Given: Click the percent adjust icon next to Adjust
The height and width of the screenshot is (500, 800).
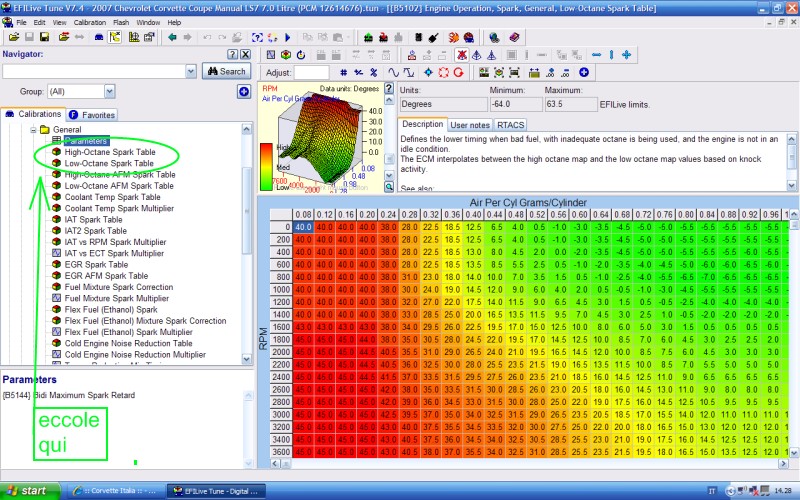Looking at the screenshot, I should [373, 72].
